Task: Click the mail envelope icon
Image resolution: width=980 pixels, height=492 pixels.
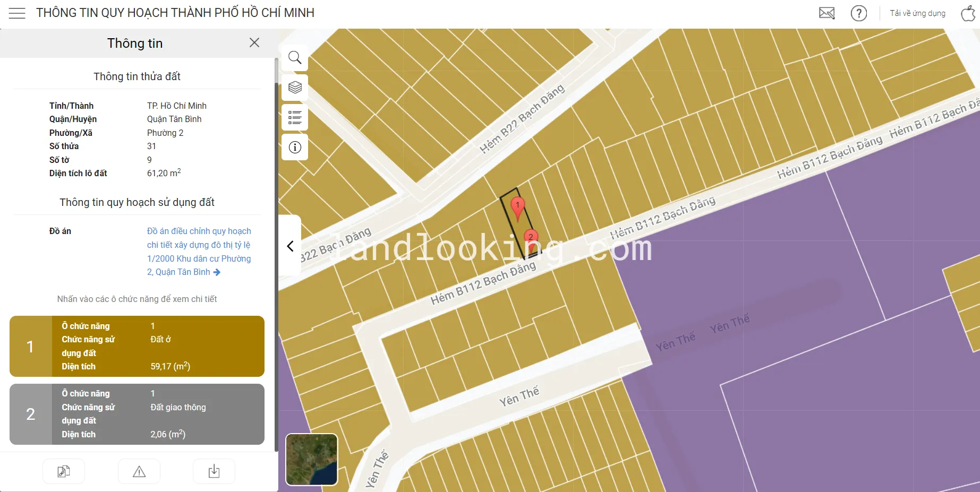Action: 826,13
